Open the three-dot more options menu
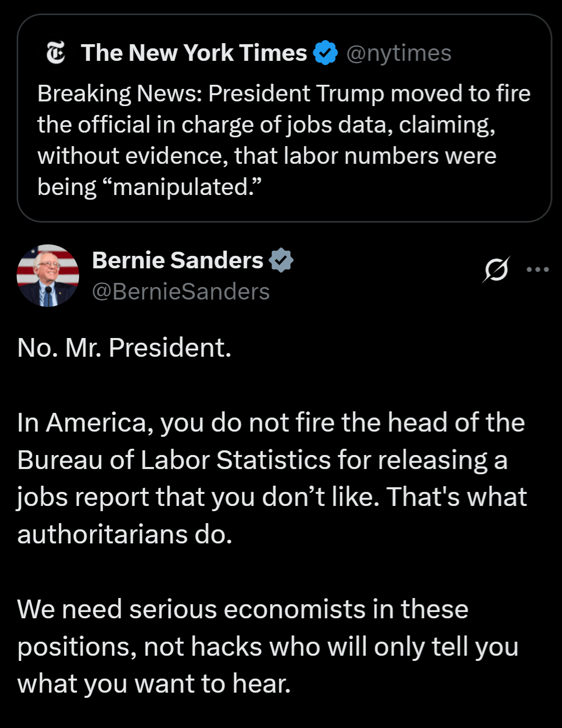The width and height of the screenshot is (562, 728). tap(538, 269)
